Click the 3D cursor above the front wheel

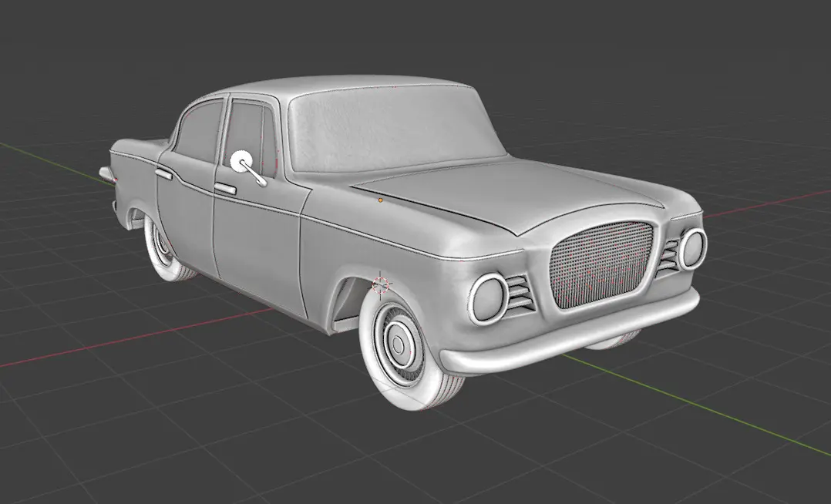(x=381, y=284)
